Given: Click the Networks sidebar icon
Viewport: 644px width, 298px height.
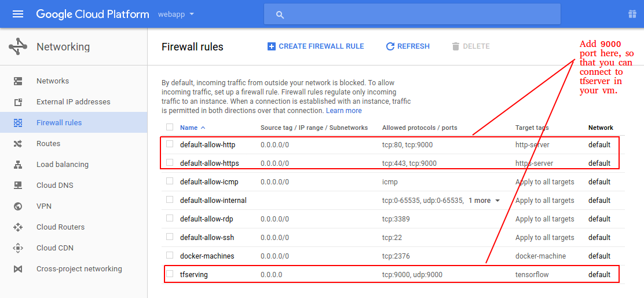Looking at the screenshot, I should click(x=17, y=81).
